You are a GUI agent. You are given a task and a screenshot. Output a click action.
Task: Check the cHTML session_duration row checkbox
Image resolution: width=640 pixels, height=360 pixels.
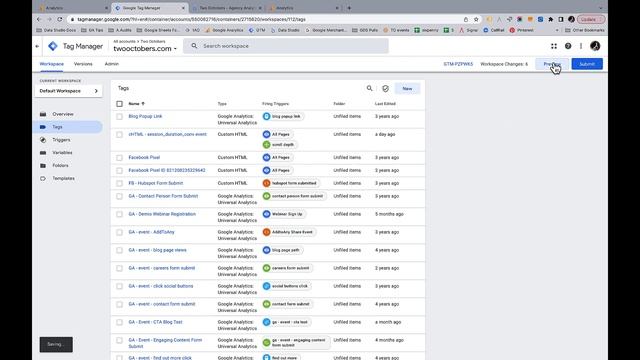pos(119,134)
